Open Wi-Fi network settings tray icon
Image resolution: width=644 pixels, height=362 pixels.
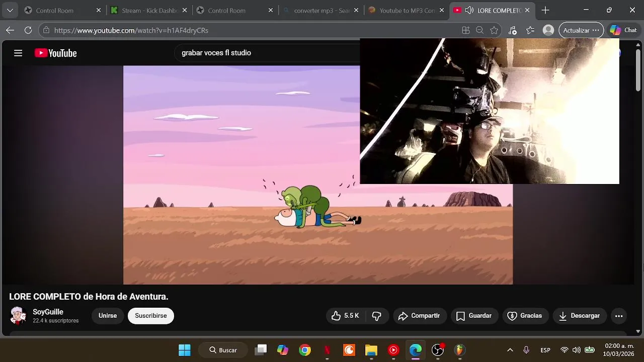[565, 350]
